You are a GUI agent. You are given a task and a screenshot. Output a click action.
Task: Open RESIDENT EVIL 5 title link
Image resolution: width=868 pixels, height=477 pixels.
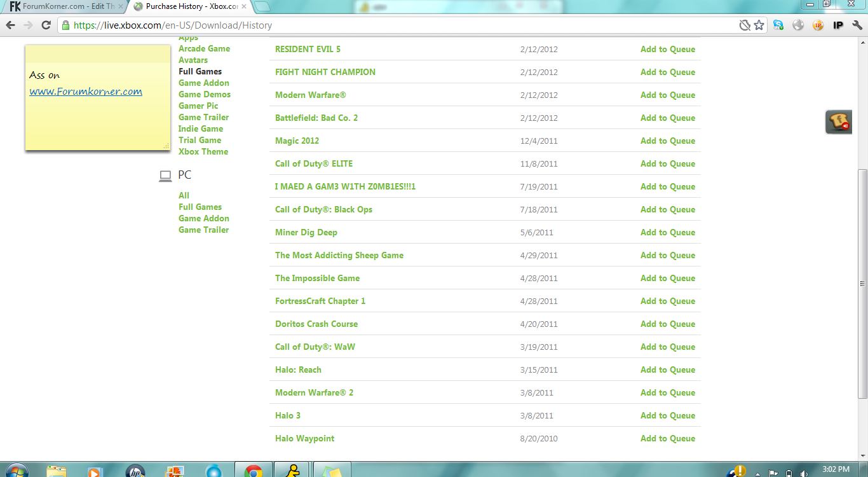(308, 49)
